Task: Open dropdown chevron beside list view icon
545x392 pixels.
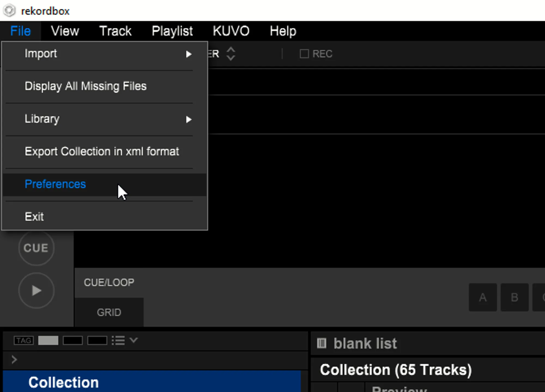Action: [x=134, y=340]
